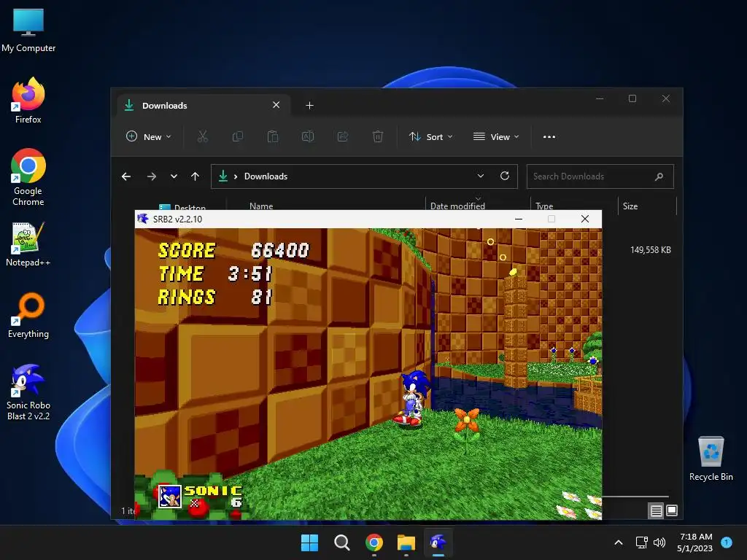Add a new Explorer tab
The width and height of the screenshot is (747, 560).
coord(309,105)
